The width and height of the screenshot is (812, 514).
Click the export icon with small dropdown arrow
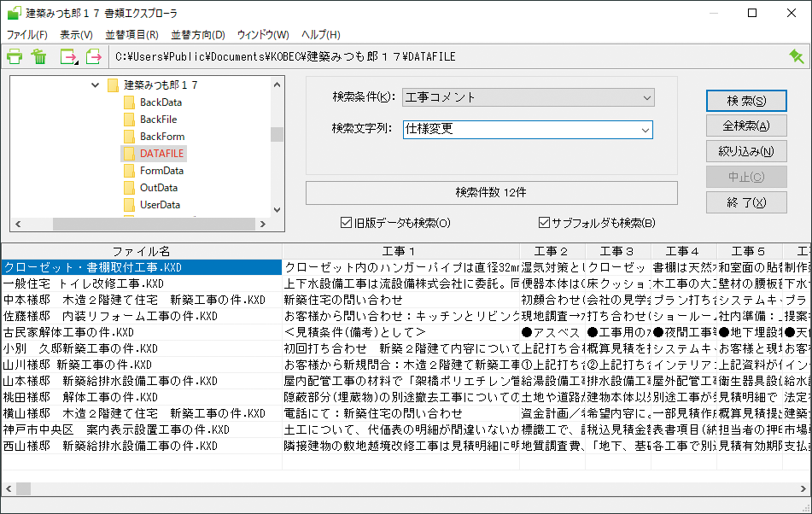(x=68, y=57)
